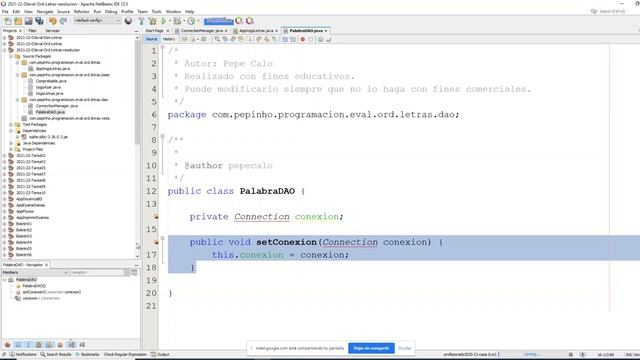Click the second circular icon right of the memory bar
The width and height of the screenshot is (640, 360).
pyautogui.click(x=250, y=21)
